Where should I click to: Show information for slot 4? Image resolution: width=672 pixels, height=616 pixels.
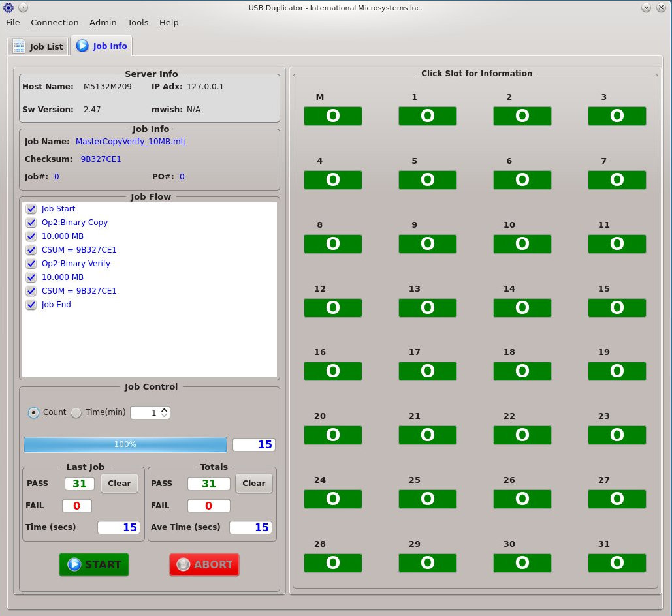[x=332, y=180]
